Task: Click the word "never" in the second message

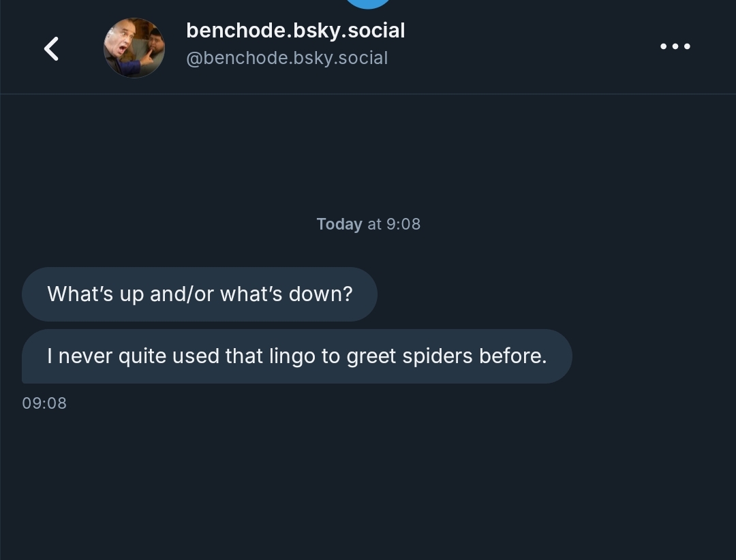Action: 86,356
